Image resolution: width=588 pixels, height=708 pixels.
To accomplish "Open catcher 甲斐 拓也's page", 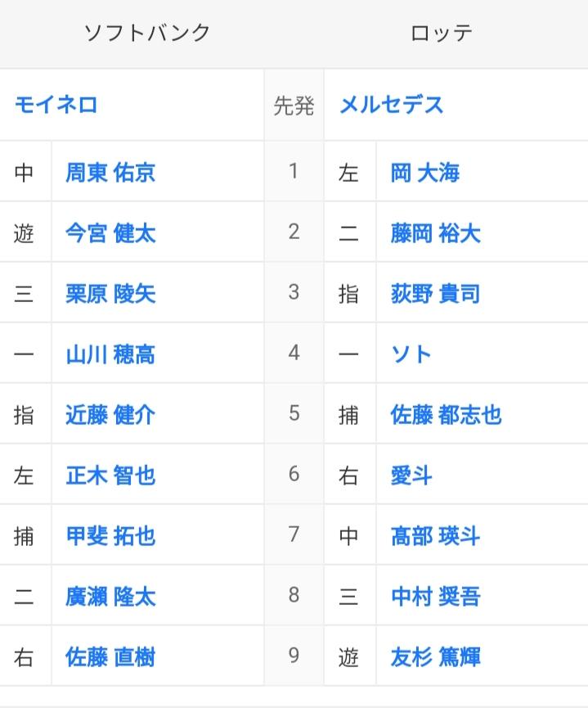I will tap(110, 535).
